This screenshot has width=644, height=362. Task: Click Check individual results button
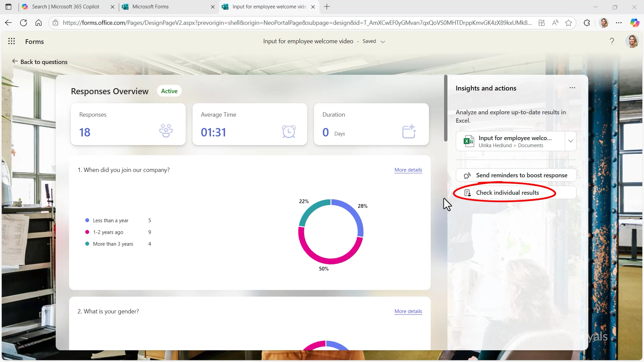516,193
